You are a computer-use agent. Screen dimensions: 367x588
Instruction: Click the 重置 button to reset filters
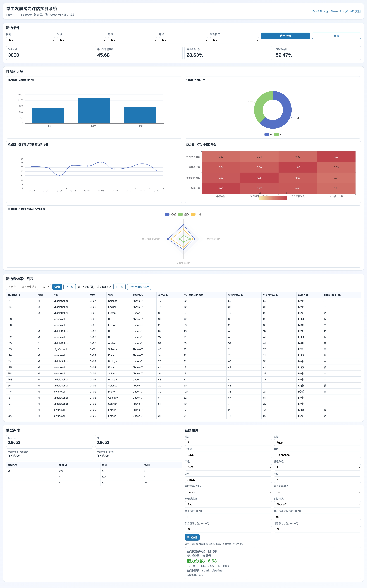(x=336, y=36)
